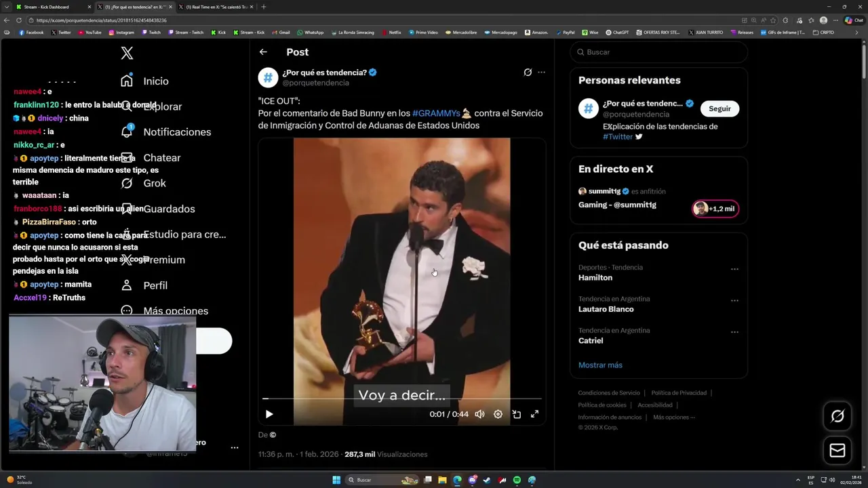Open Lautaro Blanco trending topic
This screenshot has height=488, width=868.
pos(606,309)
